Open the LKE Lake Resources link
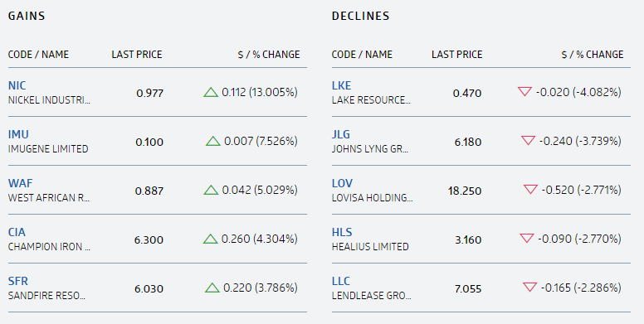 point(341,85)
